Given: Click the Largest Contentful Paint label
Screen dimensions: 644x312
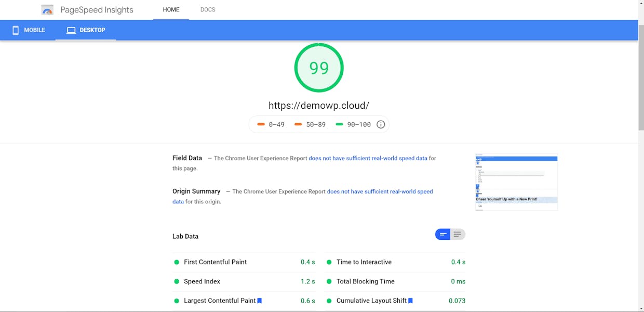Looking at the screenshot, I should click(x=220, y=301).
